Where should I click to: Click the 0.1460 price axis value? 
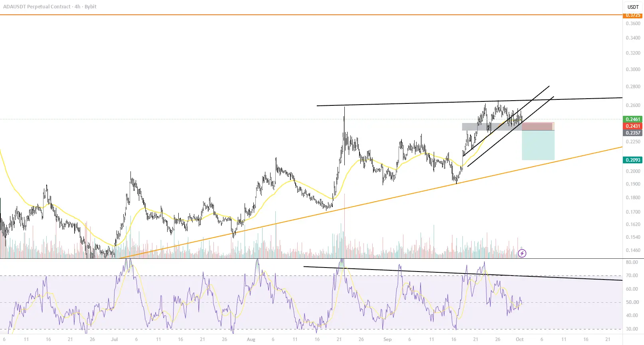[x=633, y=250]
